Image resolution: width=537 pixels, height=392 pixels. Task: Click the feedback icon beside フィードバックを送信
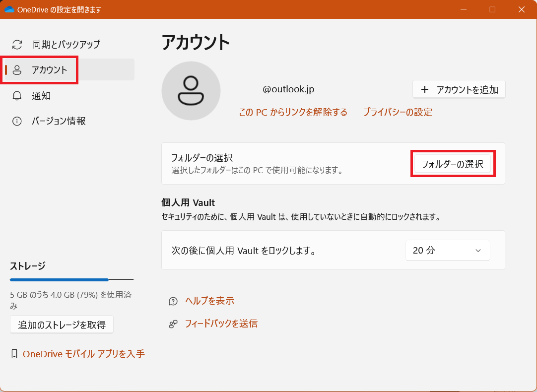173,324
